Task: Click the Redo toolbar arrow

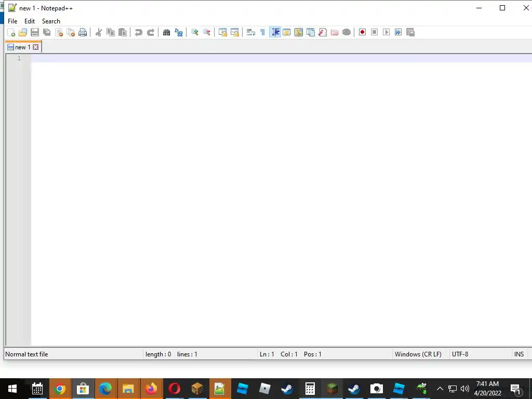Action: [x=151, y=32]
